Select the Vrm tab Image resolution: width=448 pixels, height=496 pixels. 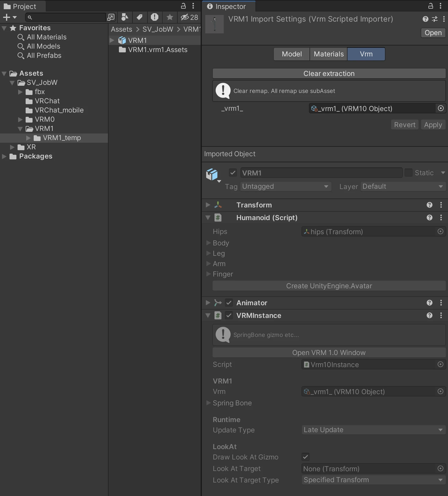[366, 54]
